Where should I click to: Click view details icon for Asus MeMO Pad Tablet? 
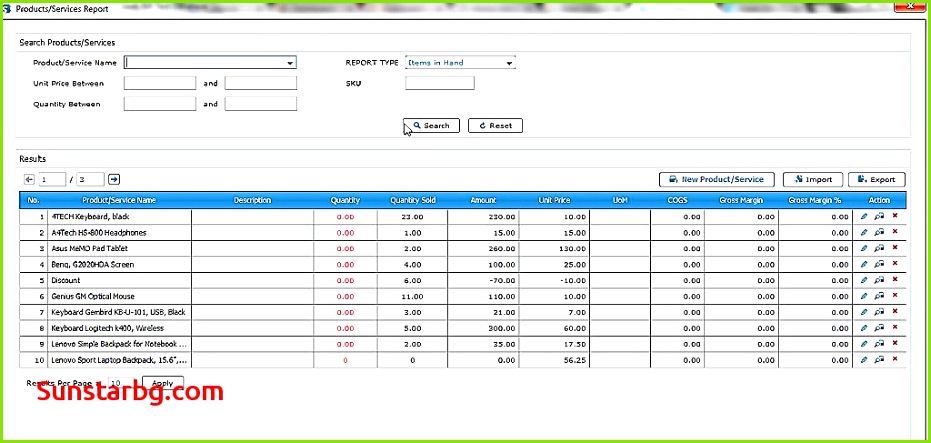click(x=879, y=248)
